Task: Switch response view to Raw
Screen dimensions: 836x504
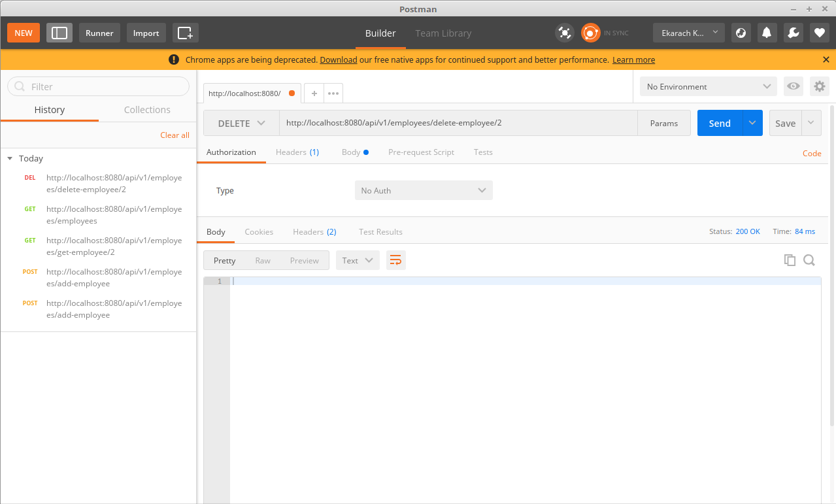Action: coord(263,260)
